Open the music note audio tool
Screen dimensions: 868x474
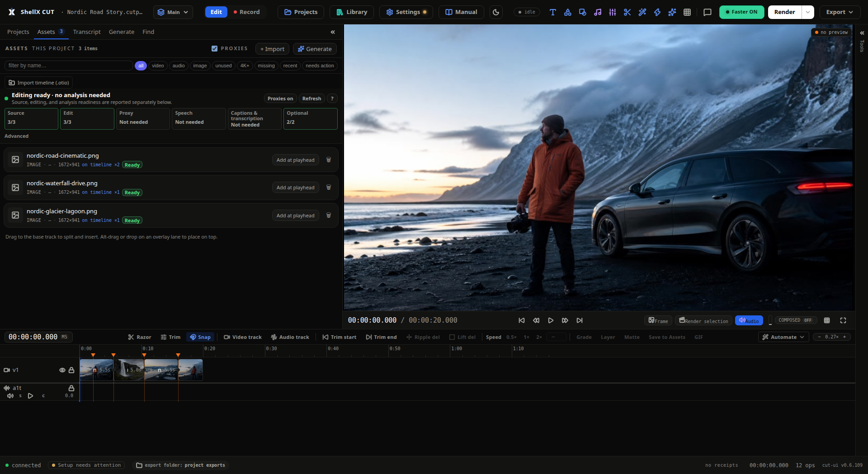597,12
